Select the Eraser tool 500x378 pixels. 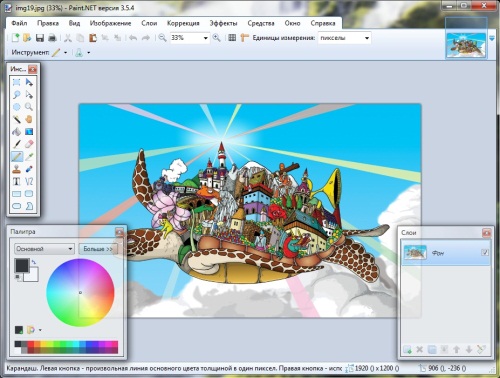29,144
